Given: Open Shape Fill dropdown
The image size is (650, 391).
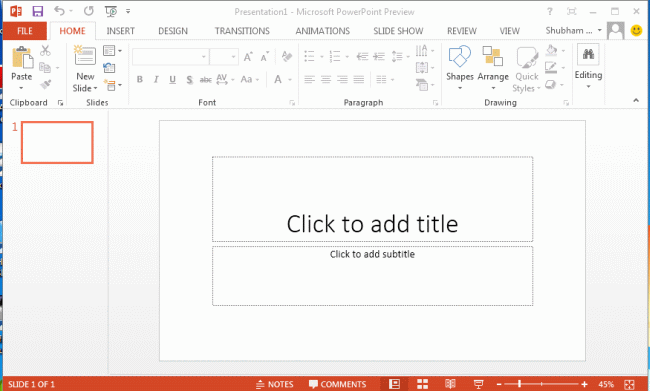Looking at the screenshot, I should pyautogui.click(x=555, y=51).
